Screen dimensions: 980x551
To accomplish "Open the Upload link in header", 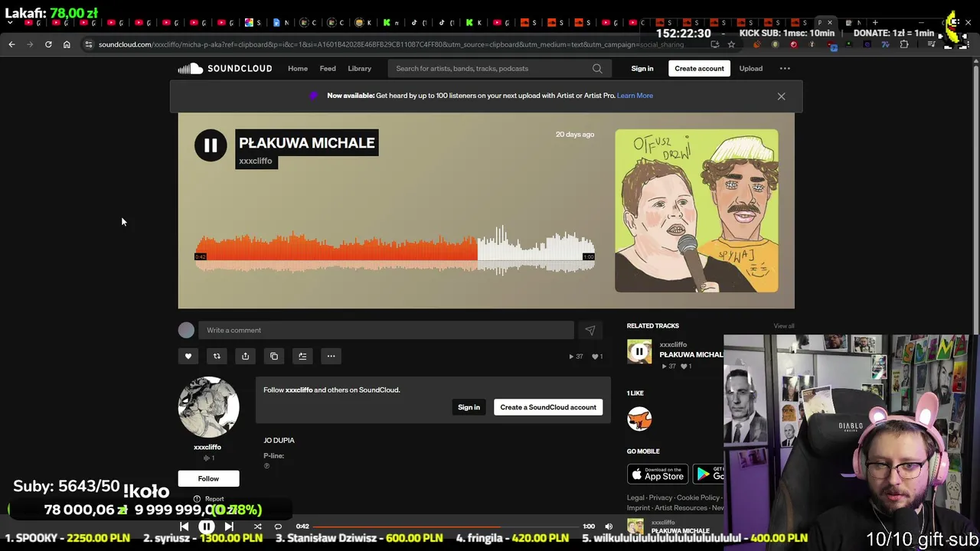I will point(751,69).
